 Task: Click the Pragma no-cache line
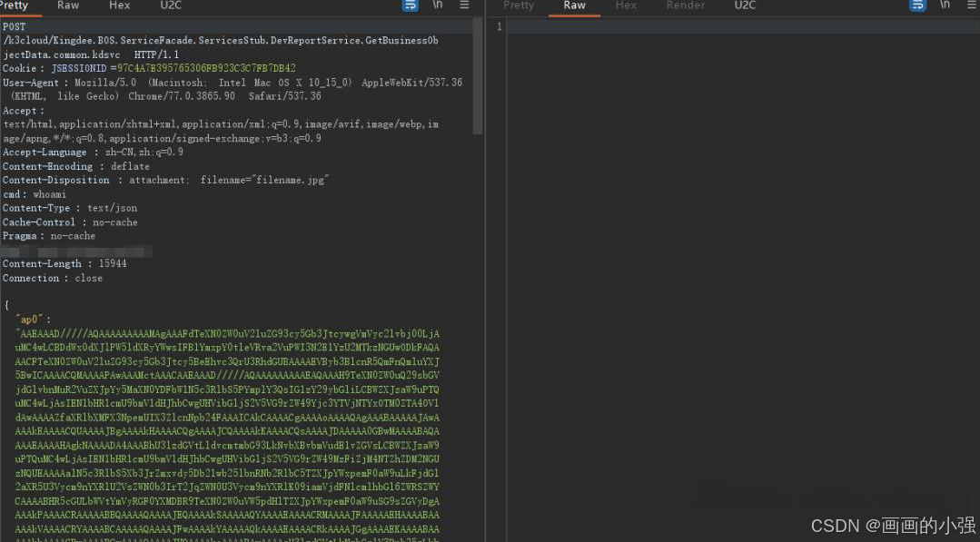click(49, 236)
